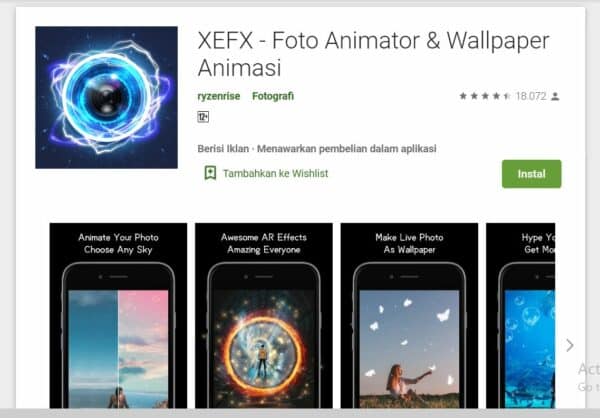Screen dimensions: 600x418
Task: Open the partially visible Hype screenshot
Action: (520, 315)
